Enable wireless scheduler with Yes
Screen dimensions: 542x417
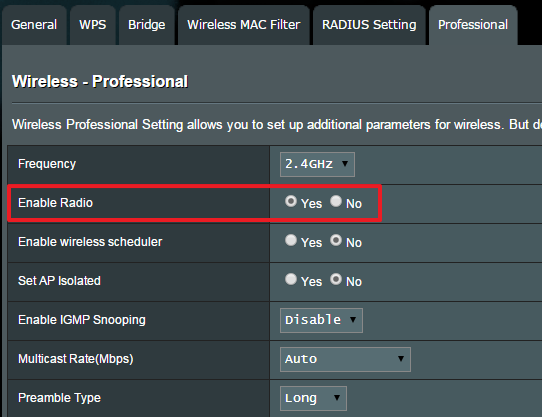291,240
